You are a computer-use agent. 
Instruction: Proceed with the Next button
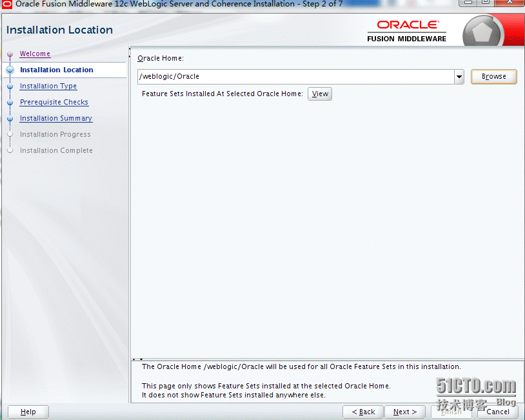point(405,412)
